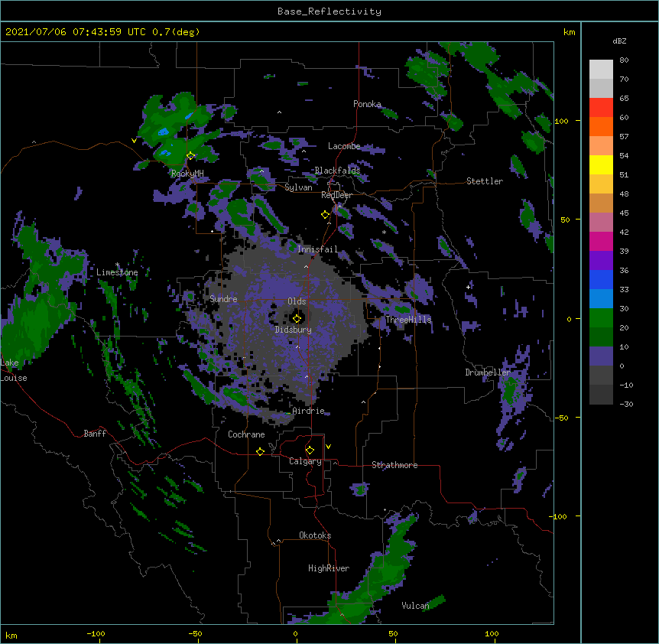Screen dimensions: 659x644
Task: Pick the blue swatch between 36 and 33
Action: 601,279
